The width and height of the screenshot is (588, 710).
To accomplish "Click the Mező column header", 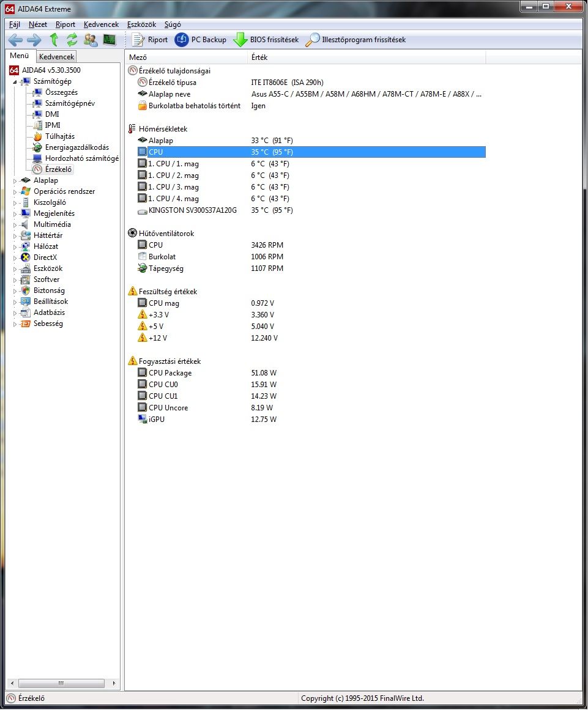I will coord(186,57).
